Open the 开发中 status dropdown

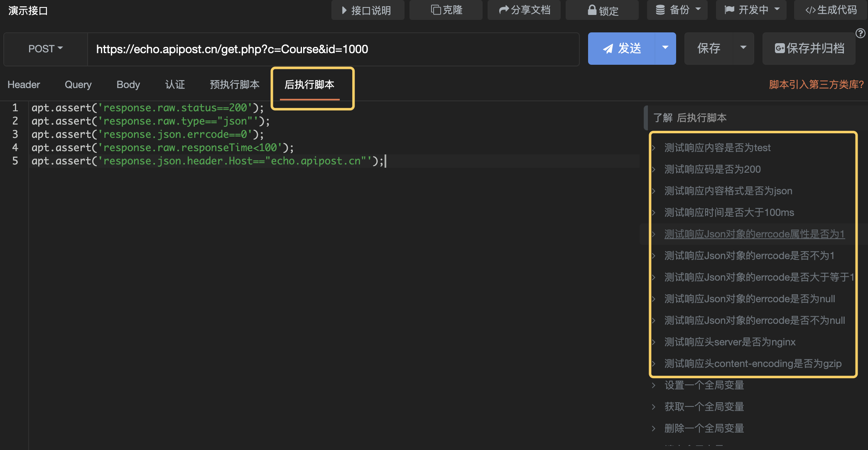pyautogui.click(x=751, y=10)
